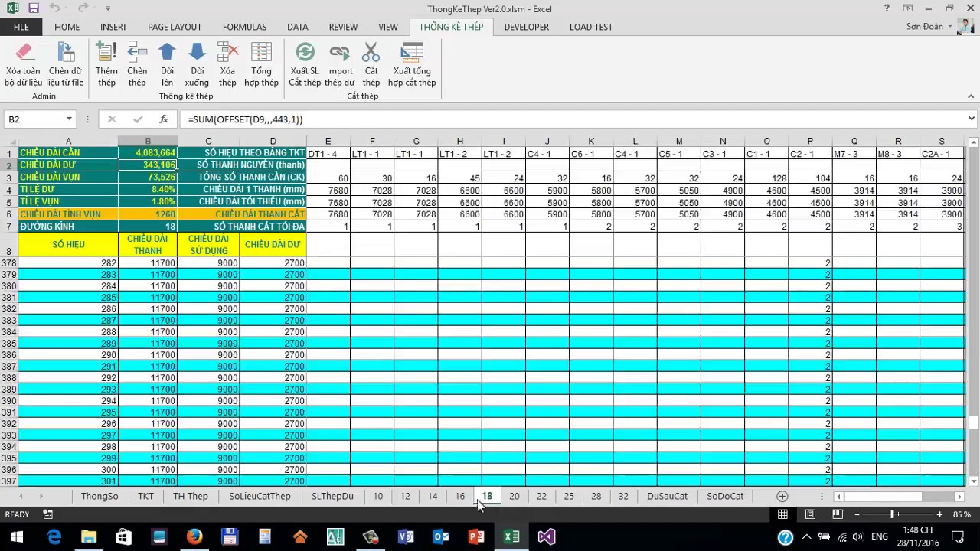The image size is (980, 551).
Task: Open the LOAD TEST ribbon tab
Action: coord(591,27)
